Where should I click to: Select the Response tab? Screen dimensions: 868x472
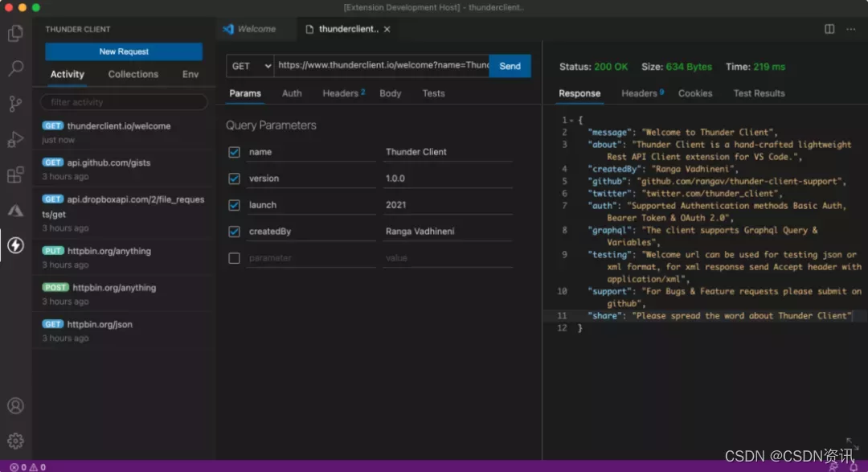(x=579, y=93)
